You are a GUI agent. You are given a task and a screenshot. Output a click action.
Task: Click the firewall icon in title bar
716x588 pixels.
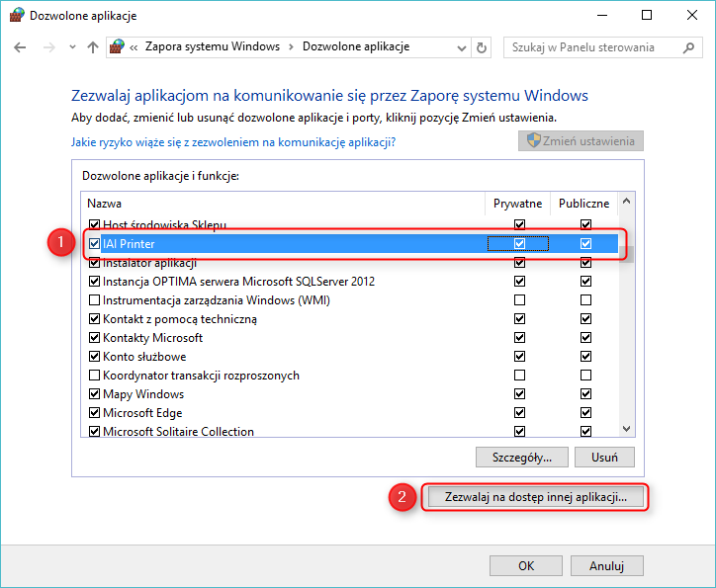coord(16,16)
